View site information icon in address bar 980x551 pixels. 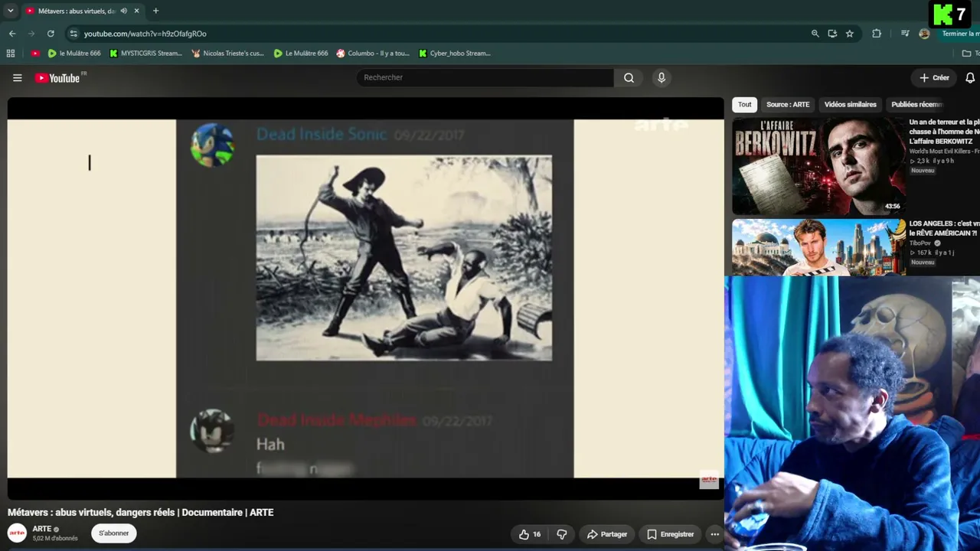[x=73, y=34]
